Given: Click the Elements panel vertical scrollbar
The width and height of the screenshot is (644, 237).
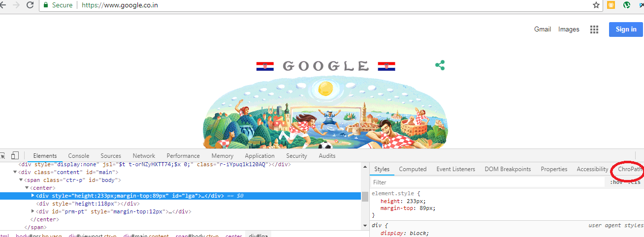Looking at the screenshot, I should [x=365, y=197].
